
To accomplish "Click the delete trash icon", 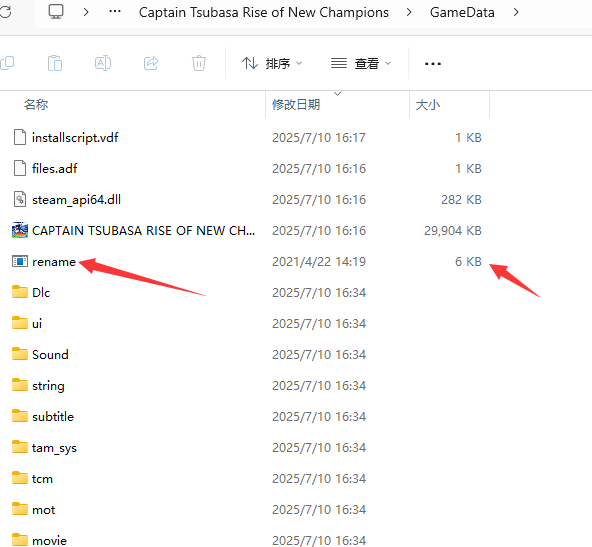I will 199,63.
